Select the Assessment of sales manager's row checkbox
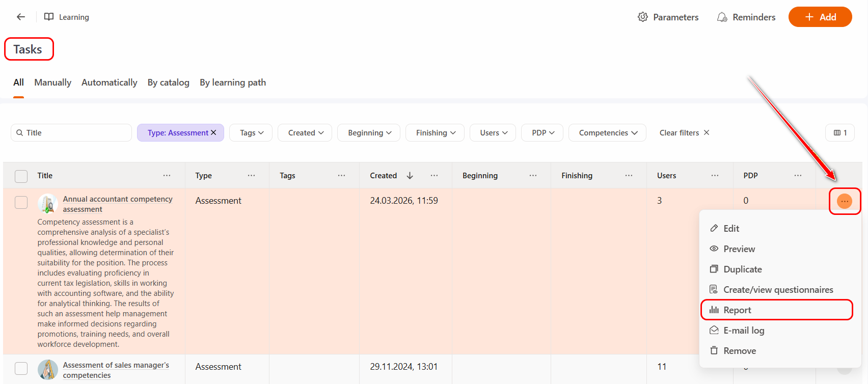This screenshot has width=868, height=384. click(21, 368)
